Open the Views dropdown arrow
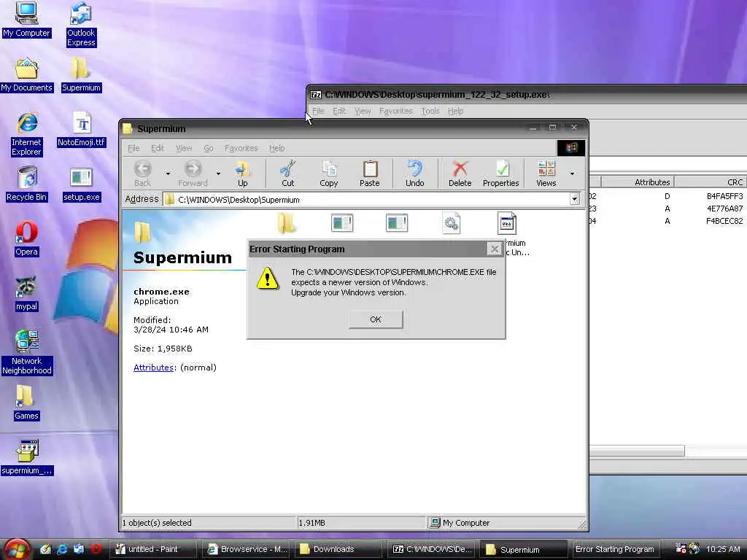The height and width of the screenshot is (560, 747). click(x=572, y=174)
